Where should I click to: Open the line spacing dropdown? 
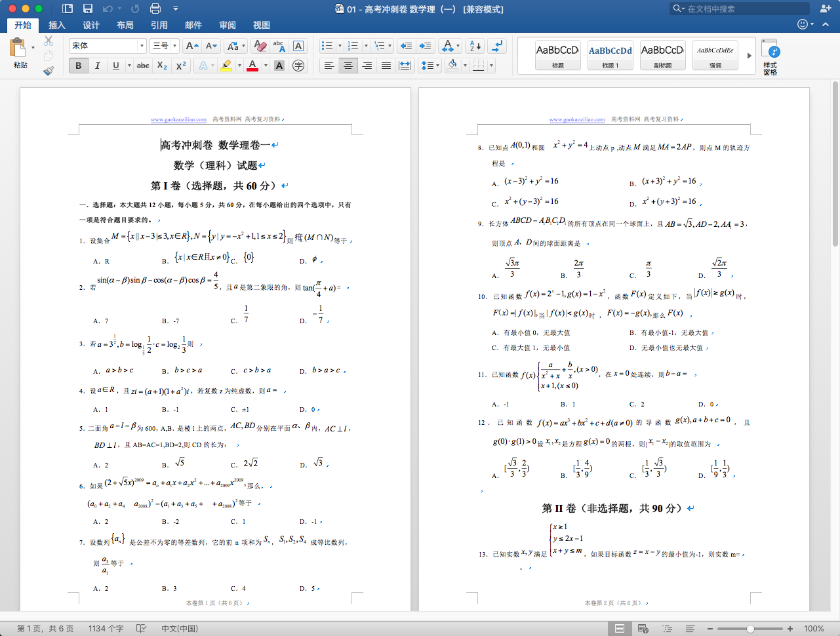coord(430,66)
